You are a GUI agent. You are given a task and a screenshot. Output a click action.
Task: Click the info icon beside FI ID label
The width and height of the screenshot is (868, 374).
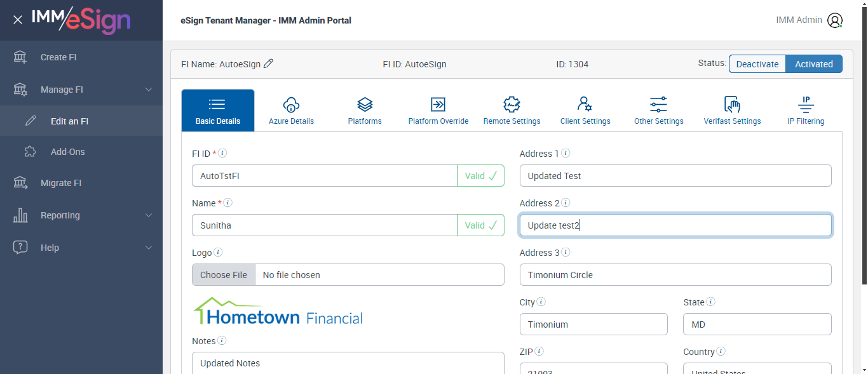(223, 153)
